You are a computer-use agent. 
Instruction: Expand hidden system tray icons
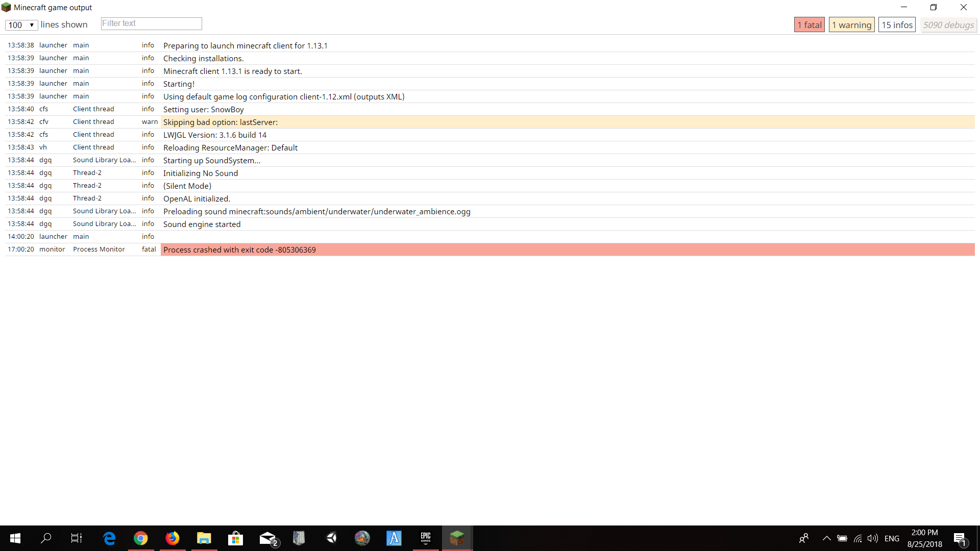coord(826,538)
